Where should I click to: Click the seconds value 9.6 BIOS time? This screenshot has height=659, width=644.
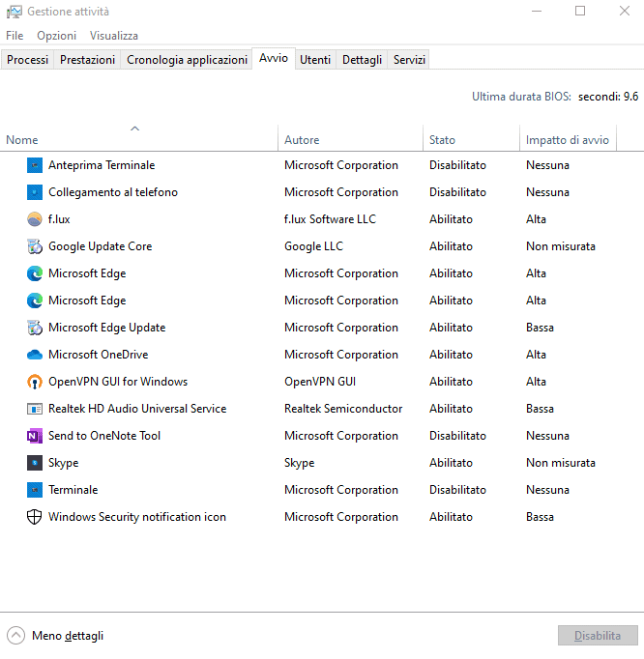click(x=608, y=97)
